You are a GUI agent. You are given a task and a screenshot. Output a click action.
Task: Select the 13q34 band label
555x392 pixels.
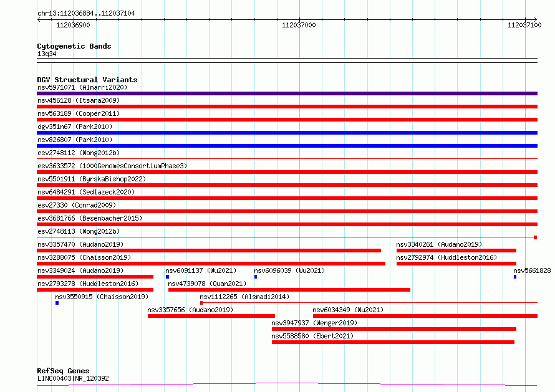click(47, 54)
